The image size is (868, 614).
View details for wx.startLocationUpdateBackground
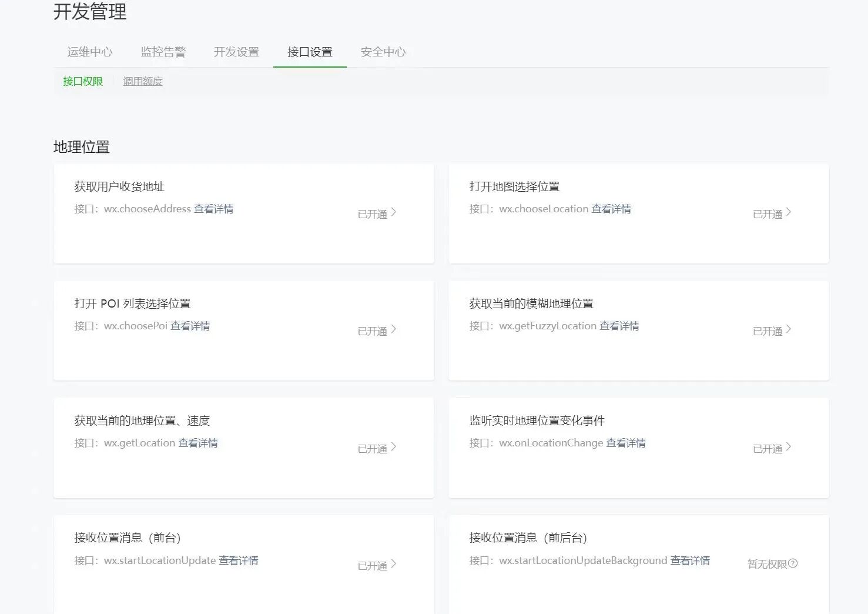pyautogui.click(x=690, y=560)
